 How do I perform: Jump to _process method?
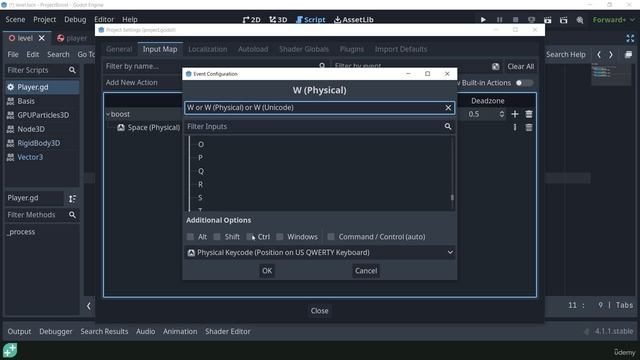tap(21, 232)
